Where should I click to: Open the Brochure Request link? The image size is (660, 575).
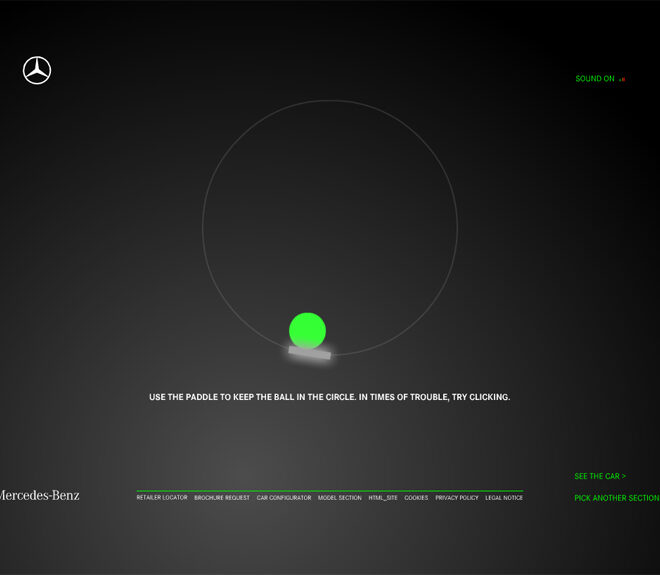222,498
